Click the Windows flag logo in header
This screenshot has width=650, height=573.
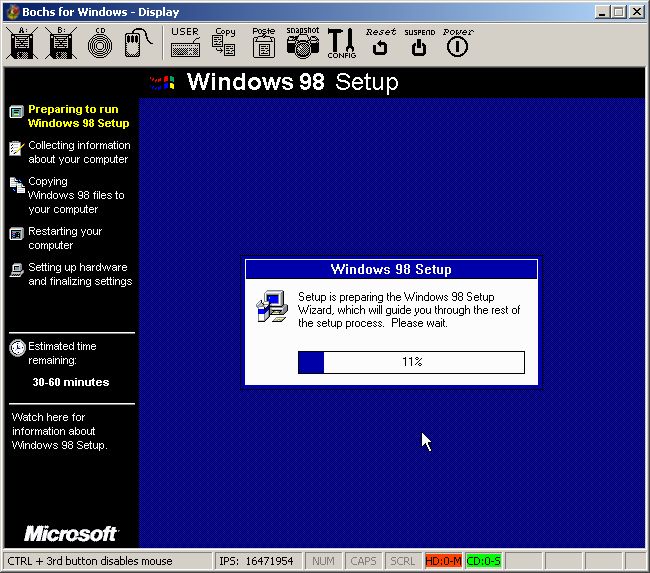162,83
